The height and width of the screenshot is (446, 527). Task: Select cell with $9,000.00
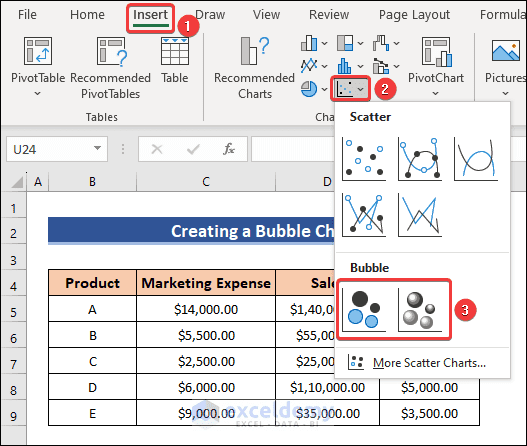(206, 413)
